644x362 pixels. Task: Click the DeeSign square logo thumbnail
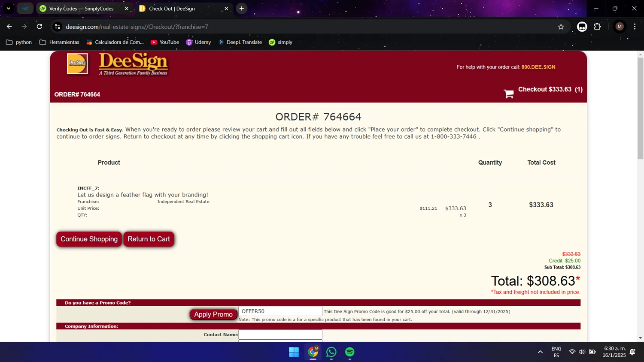tap(77, 63)
